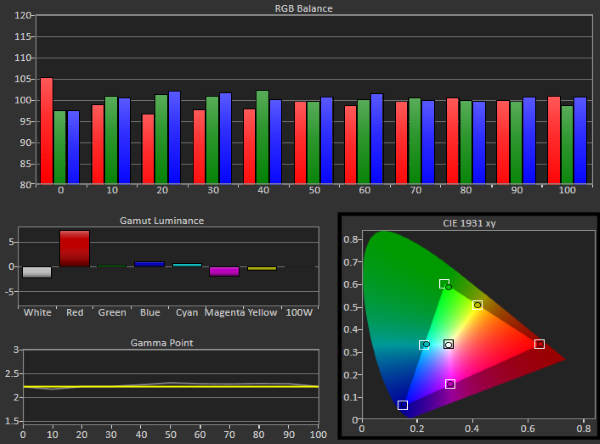Select the cyan secondary point on CIE chart
The width and height of the screenshot is (600, 444).
[x=424, y=345]
